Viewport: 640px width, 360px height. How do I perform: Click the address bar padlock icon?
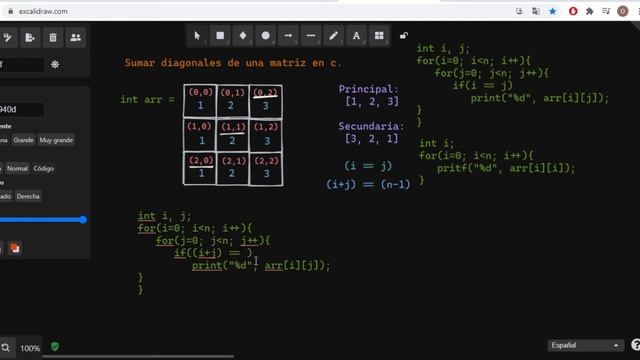[x=11, y=11]
